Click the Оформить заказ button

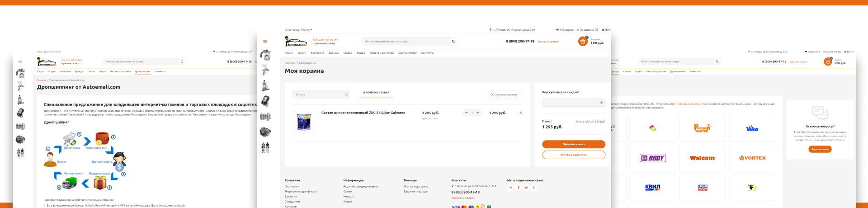pyautogui.click(x=574, y=144)
